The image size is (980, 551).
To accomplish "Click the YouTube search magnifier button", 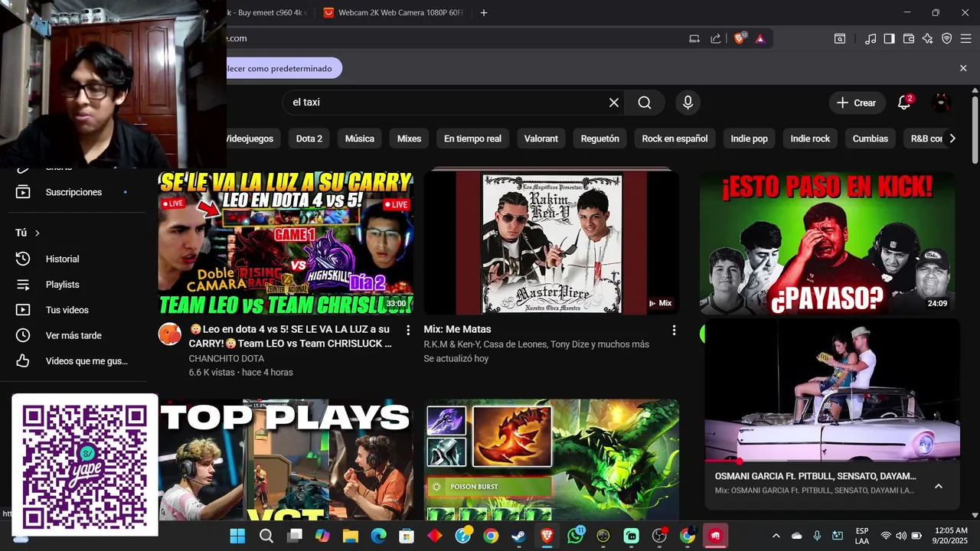I will pyautogui.click(x=645, y=103).
